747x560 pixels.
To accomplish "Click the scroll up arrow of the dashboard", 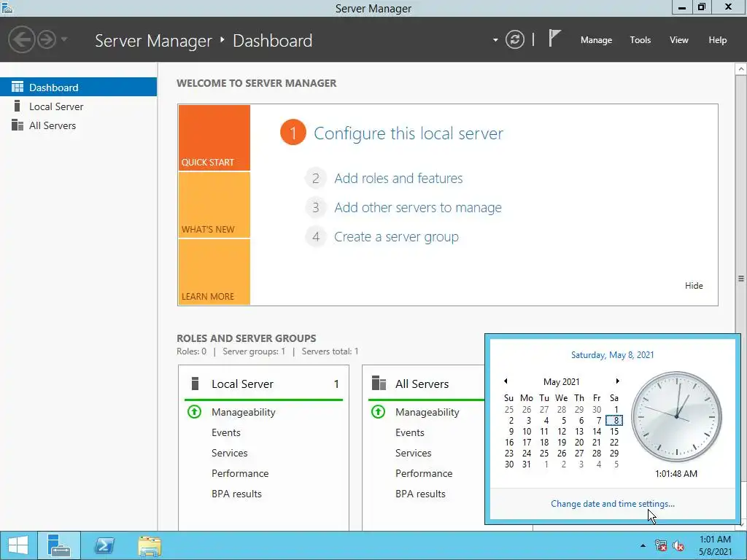I will [741, 69].
